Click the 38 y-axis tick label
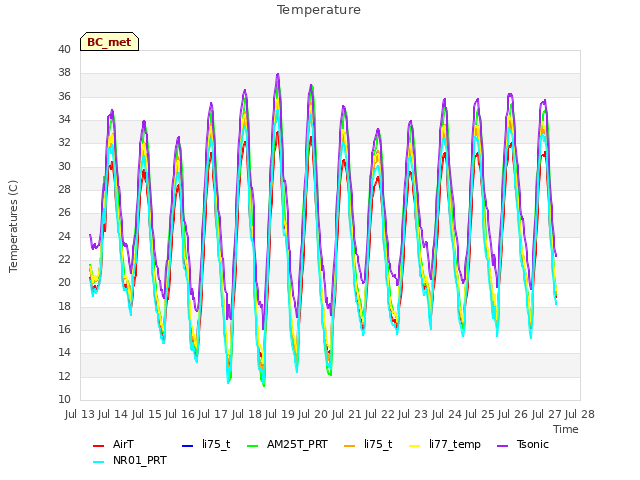Screen dimensions: 640x480 pos(64,73)
